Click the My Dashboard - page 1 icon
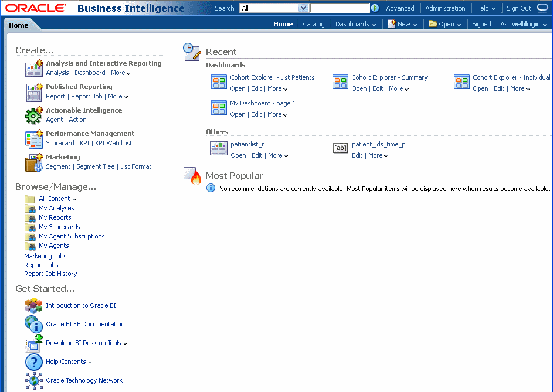This screenshot has height=392, width=553. (219, 108)
